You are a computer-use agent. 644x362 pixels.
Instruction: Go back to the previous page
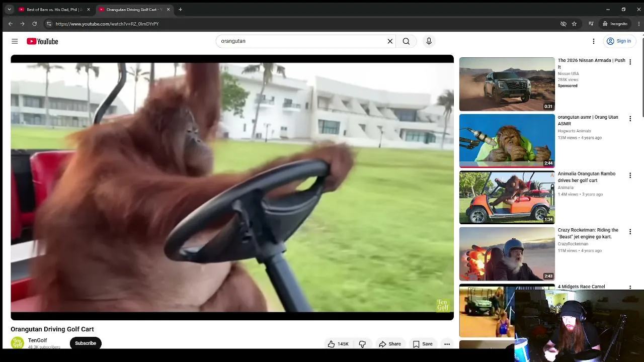10,24
